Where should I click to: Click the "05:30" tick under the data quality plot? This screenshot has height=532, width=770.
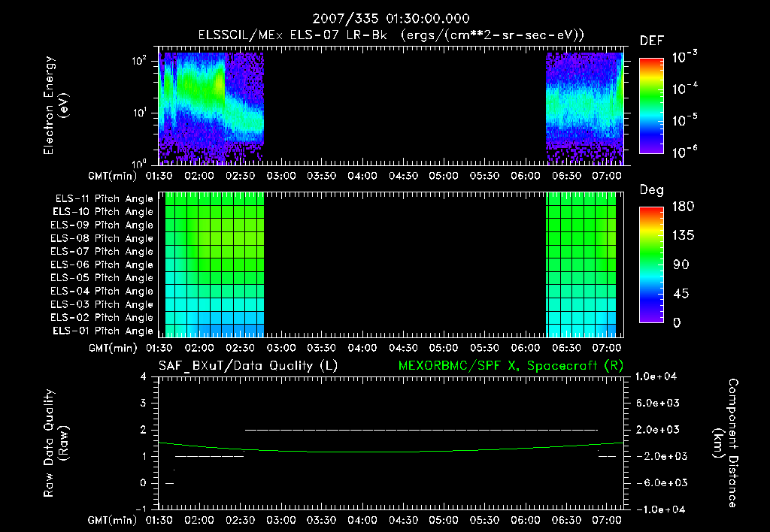(484, 520)
